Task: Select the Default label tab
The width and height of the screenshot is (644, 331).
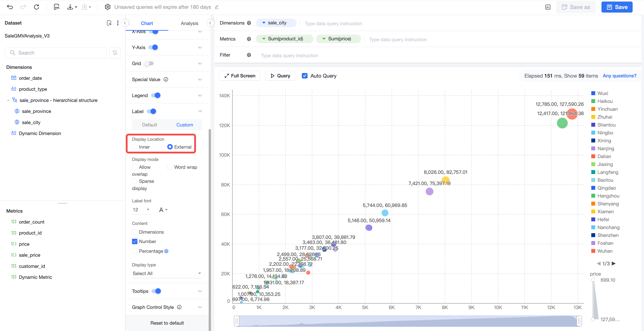Action: pyautogui.click(x=149, y=125)
